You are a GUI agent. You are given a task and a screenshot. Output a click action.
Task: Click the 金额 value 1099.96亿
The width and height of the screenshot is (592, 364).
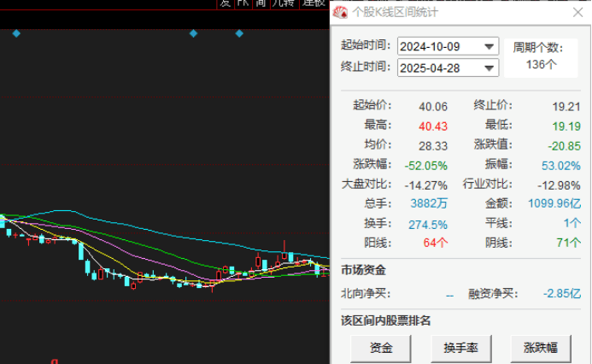pyautogui.click(x=554, y=203)
